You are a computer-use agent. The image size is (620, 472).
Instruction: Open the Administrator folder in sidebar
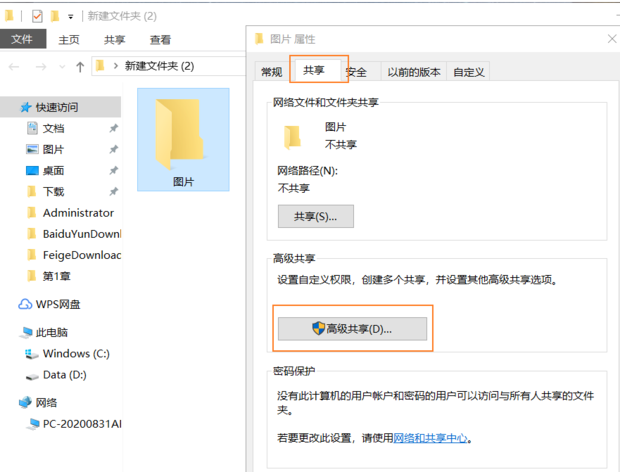tap(78, 213)
